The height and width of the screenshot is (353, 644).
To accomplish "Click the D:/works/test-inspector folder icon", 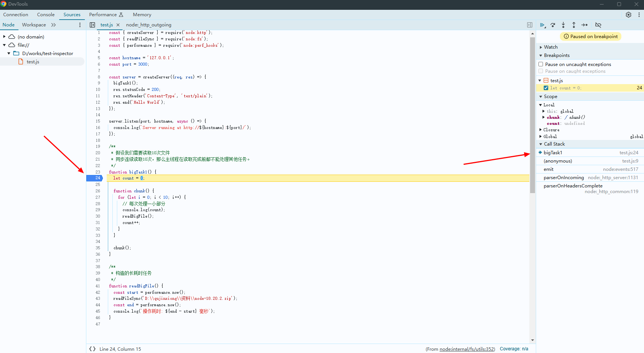I will click(16, 53).
